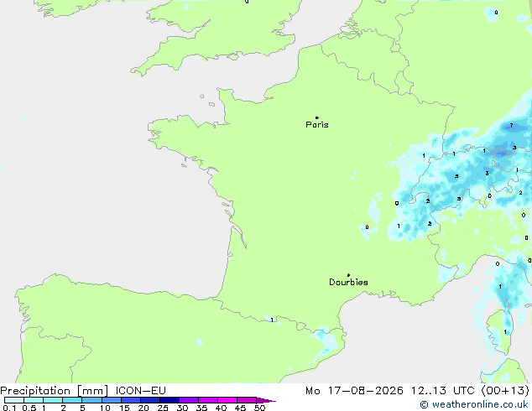Image resolution: width=532 pixels, height=411 pixels.
Task: Click the legend arrow tip beyond 50 mm
Action: [x=266, y=400]
